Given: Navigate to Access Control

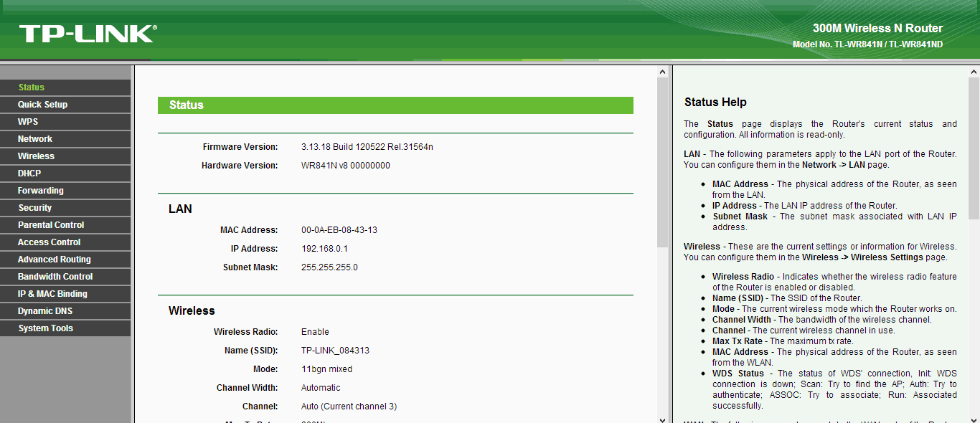Looking at the screenshot, I should point(50,242).
